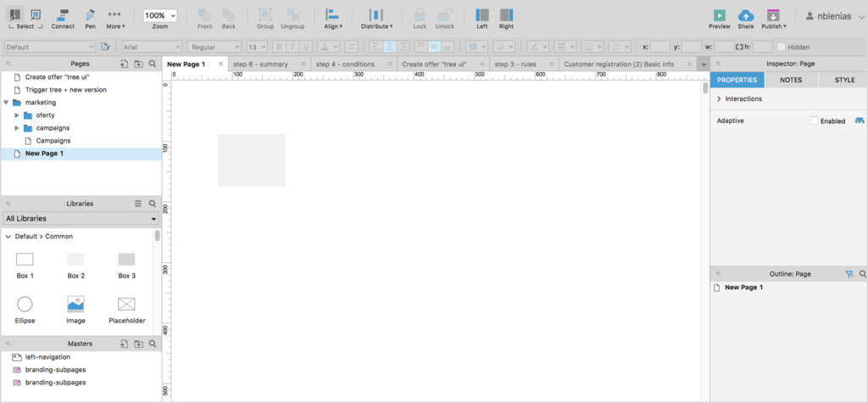Open the Arial font family dropdown

coord(152,48)
